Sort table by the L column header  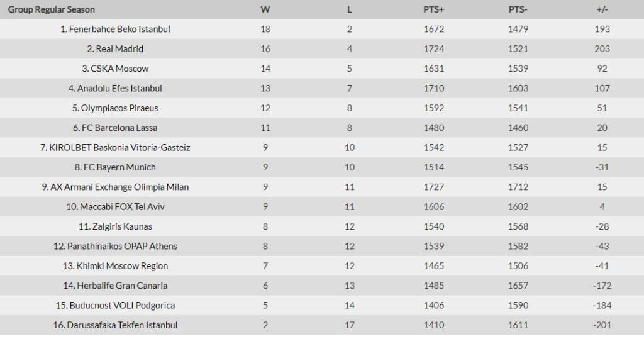350,9
